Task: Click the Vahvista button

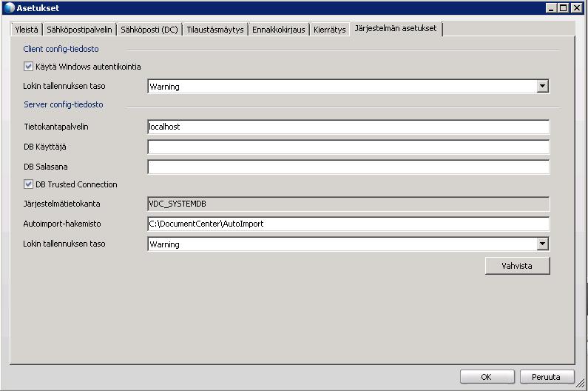Action: click(518, 266)
